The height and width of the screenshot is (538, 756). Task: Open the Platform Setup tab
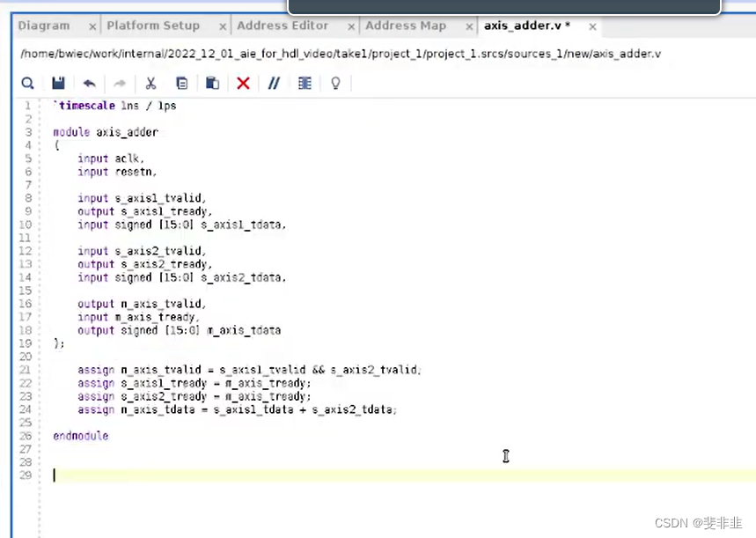(x=153, y=26)
